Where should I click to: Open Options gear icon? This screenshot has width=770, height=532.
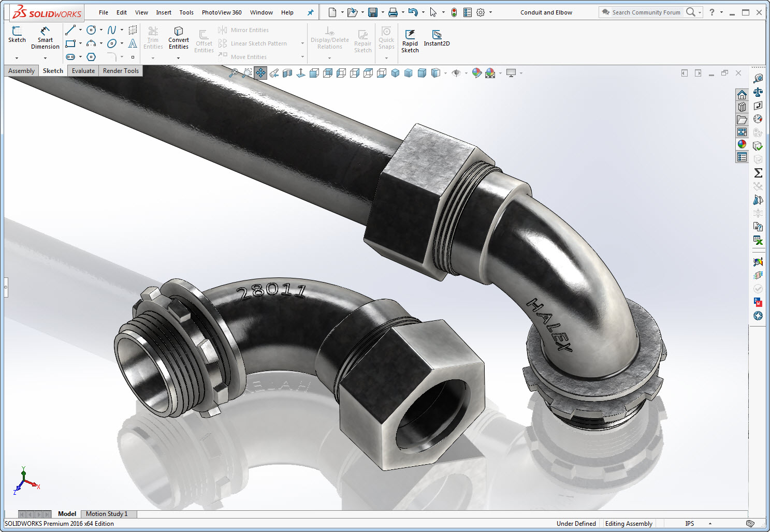pyautogui.click(x=481, y=12)
